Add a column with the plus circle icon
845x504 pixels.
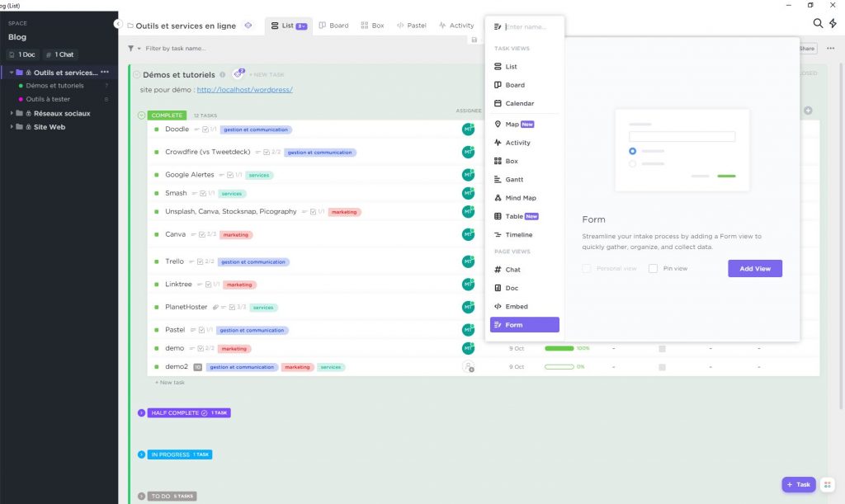808,111
